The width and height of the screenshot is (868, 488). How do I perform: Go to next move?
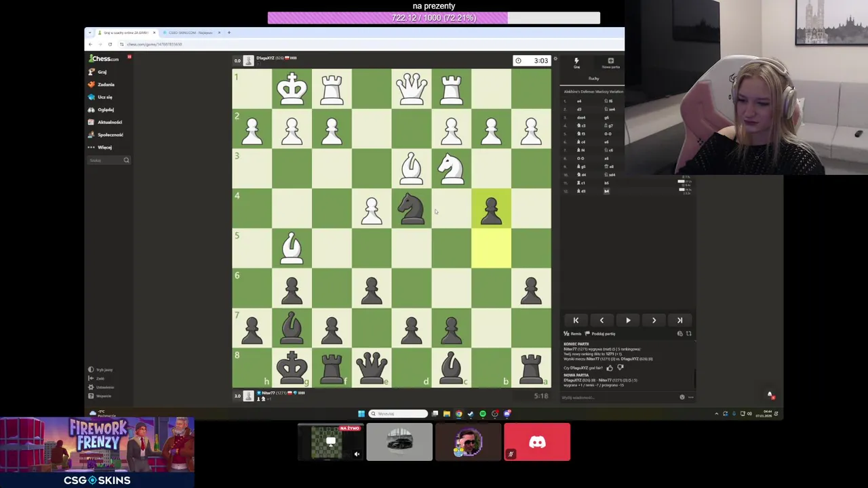(x=654, y=321)
